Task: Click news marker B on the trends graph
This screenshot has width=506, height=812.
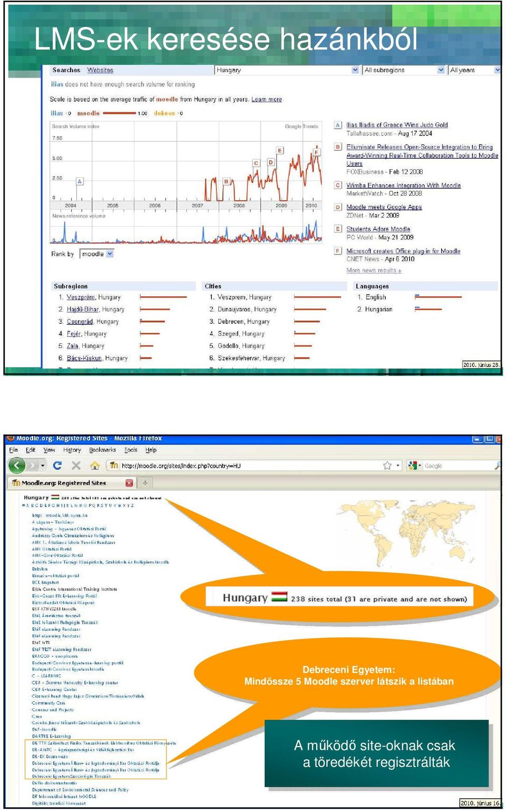Action: (x=226, y=181)
